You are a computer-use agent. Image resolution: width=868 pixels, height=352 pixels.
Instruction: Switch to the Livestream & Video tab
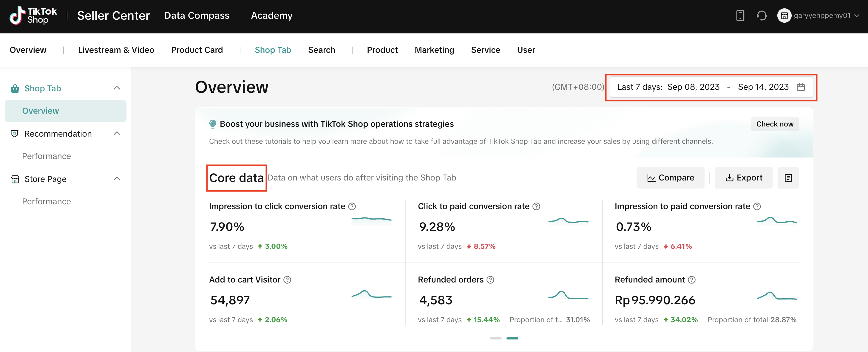point(116,50)
